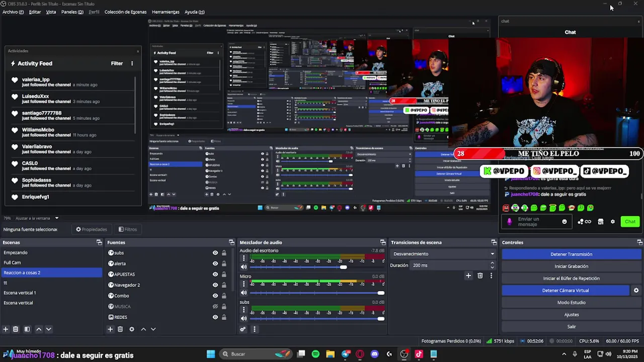Viewport: 644px width, 362px height.
Task: Open Ajustes settings button
Action: (571, 315)
